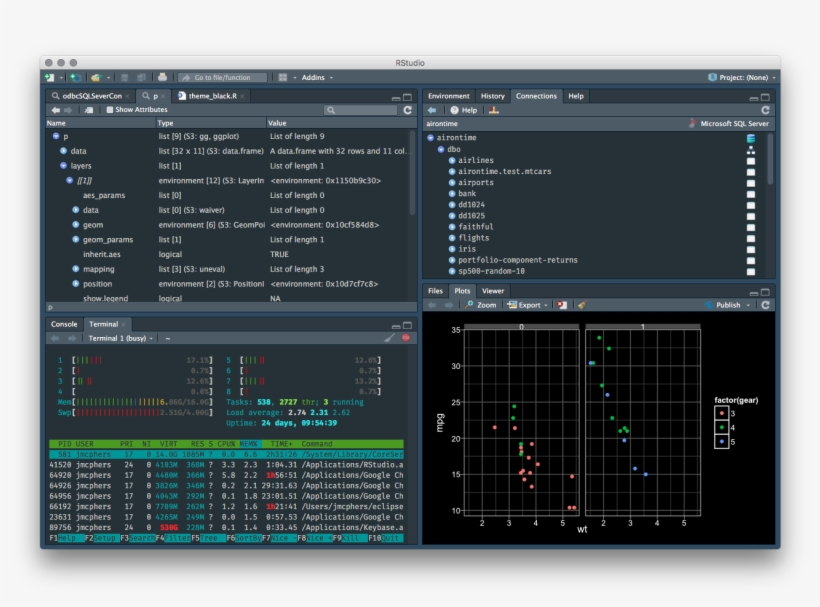Click the Print icon in the main toolbar
The width and height of the screenshot is (820, 607).
163,76
